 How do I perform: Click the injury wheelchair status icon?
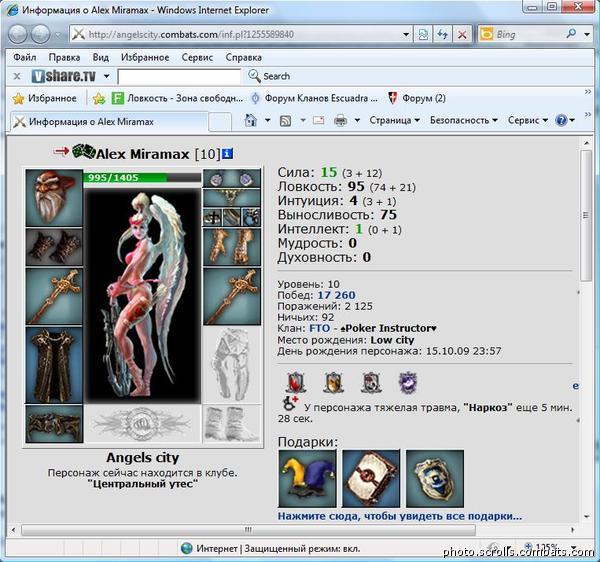click(x=289, y=403)
